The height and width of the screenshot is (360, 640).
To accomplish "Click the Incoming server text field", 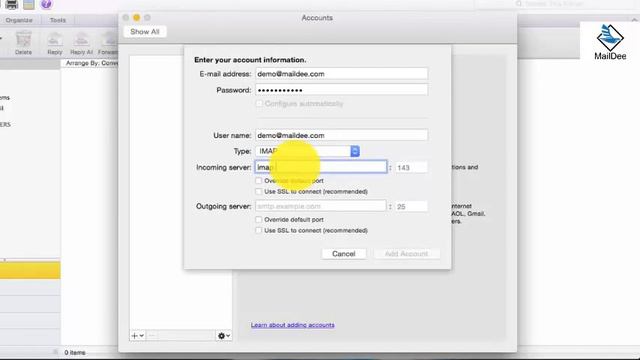I will (321, 167).
